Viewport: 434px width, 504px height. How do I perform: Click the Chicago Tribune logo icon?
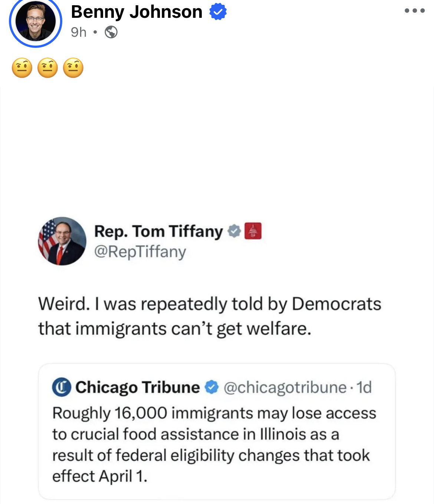pos(61,387)
